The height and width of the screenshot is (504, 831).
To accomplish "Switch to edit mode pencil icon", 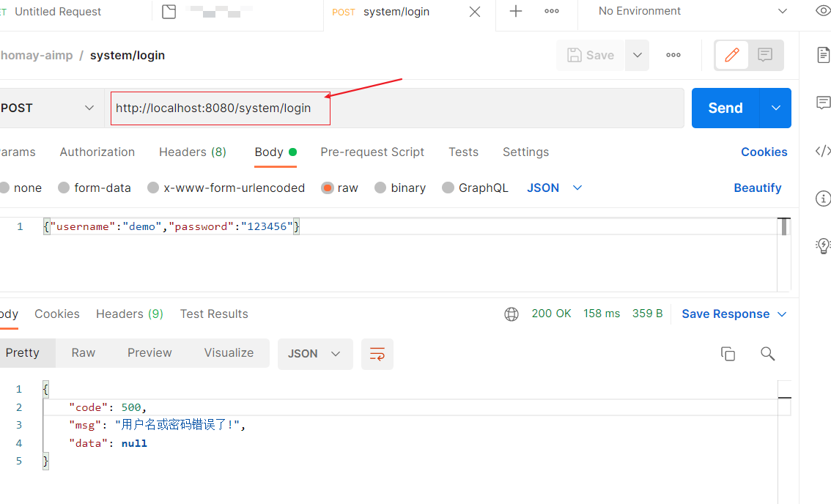I will click(x=731, y=55).
